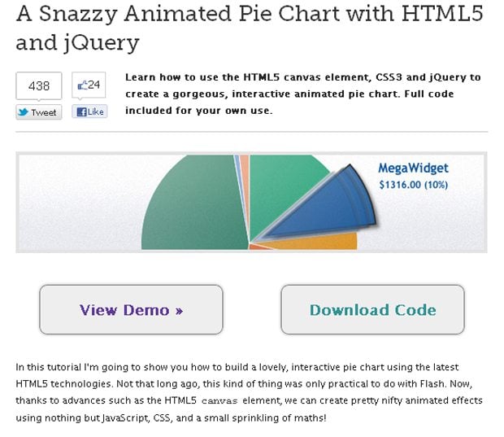Click the MegaWidget label text

pos(413,168)
